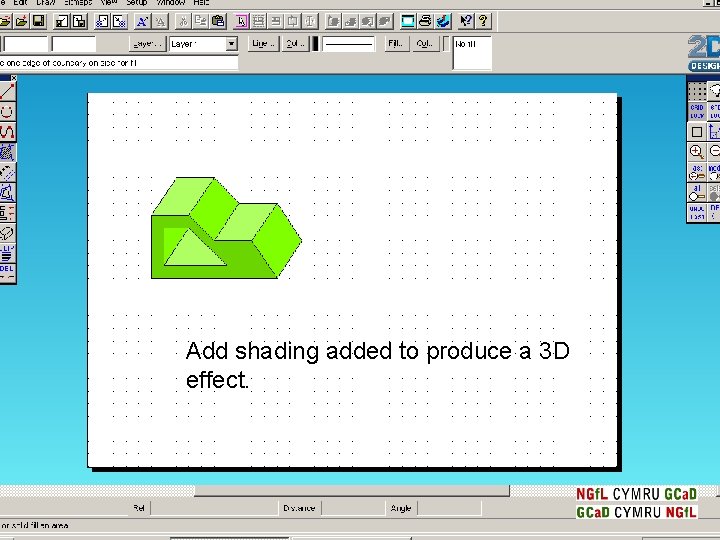720x540 pixels.
Task: Click the Line style button
Action: click(x=263, y=44)
